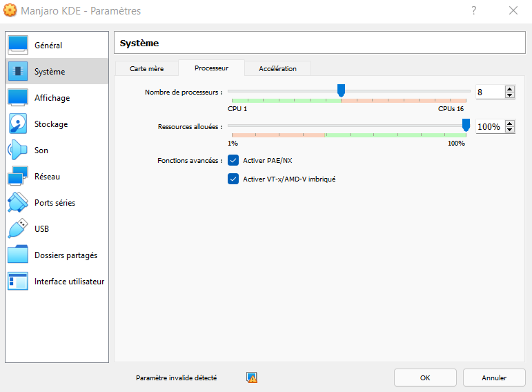Click the invalid parameter warning icon

252,378
